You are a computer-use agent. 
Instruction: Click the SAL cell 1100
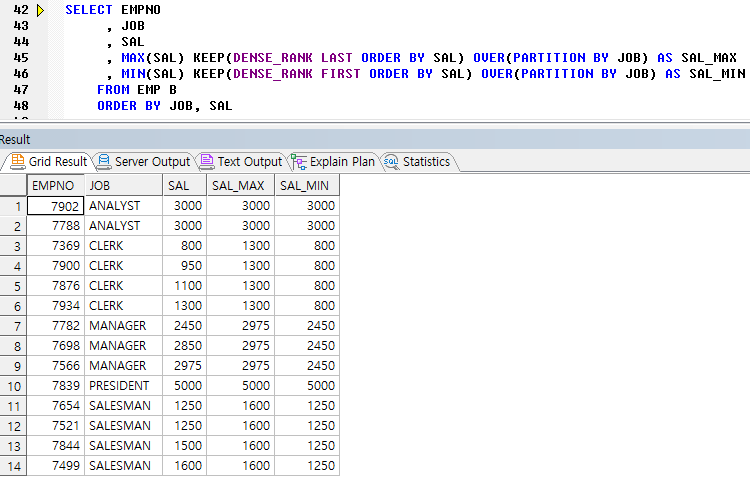(x=185, y=286)
